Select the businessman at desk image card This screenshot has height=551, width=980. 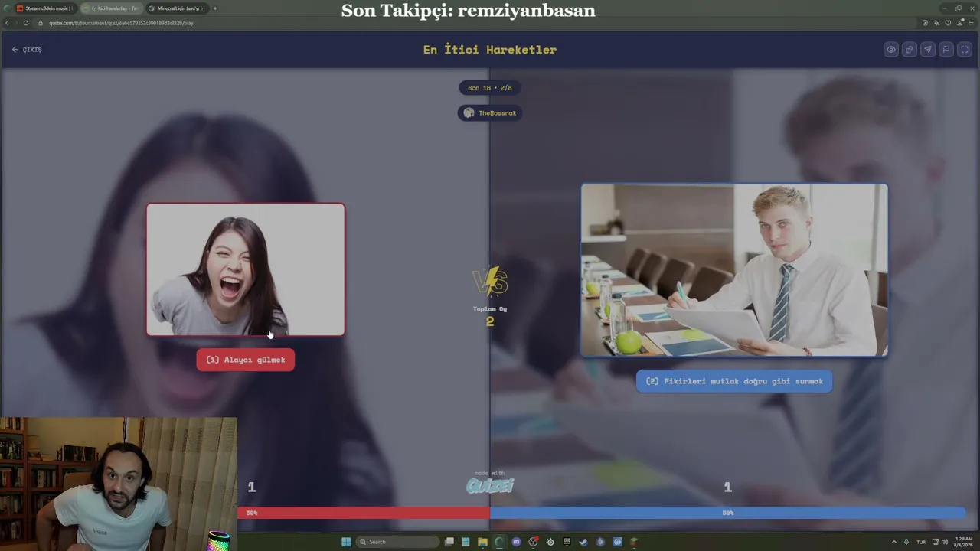[x=734, y=270]
